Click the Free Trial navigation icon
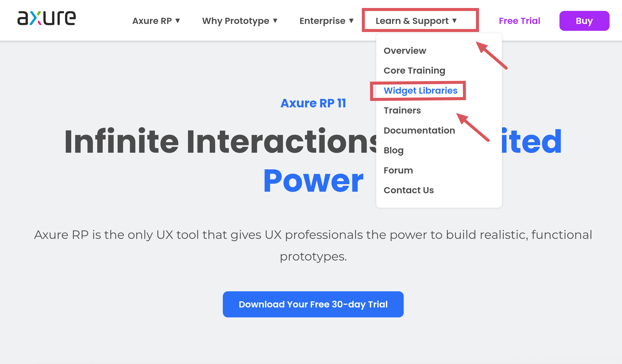Viewport: 622px width, 364px height. click(x=519, y=20)
